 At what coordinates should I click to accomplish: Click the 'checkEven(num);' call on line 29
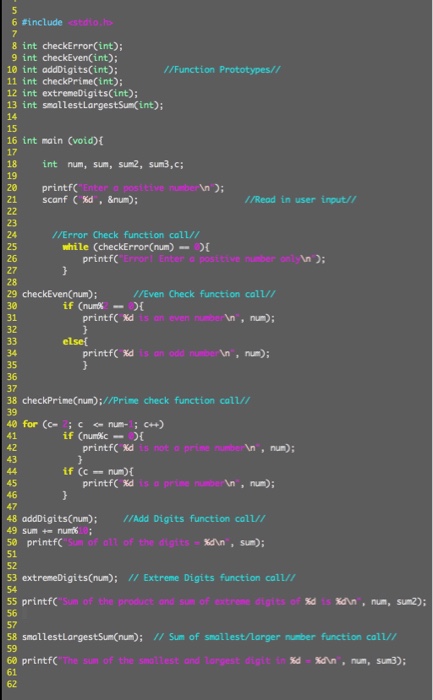59,294
